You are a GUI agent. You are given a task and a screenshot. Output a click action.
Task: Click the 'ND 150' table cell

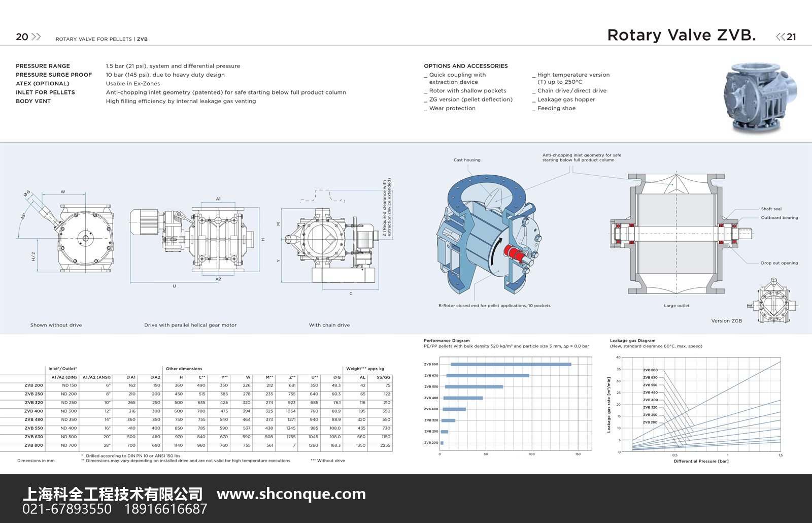69,385
